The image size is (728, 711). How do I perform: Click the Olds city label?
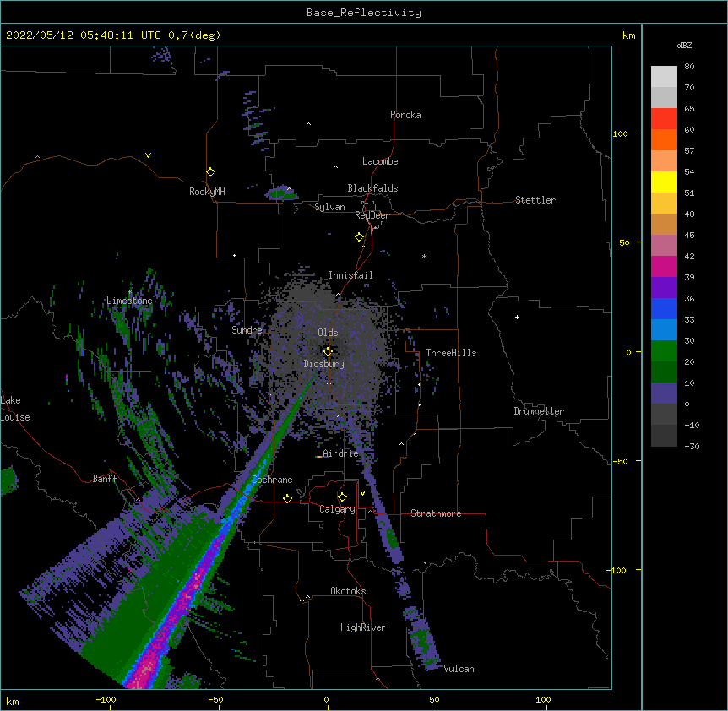pos(328,333)
